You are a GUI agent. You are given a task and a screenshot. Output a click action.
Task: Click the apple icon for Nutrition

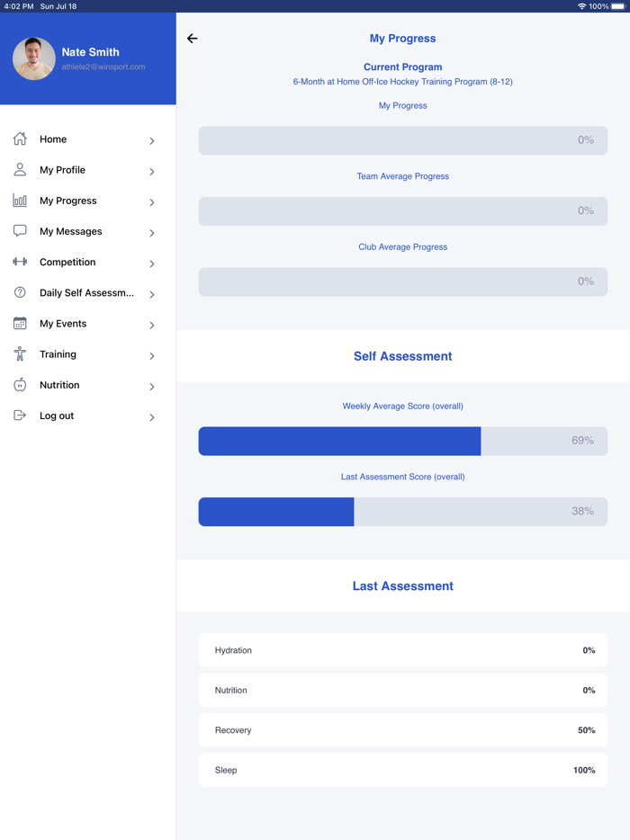click(x=20, y=385)
